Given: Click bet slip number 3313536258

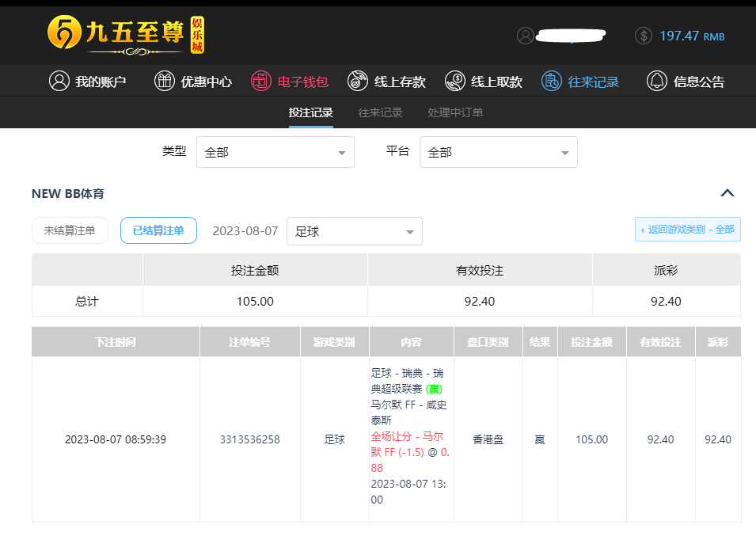Looking at the screenshot, I should (x=249, y=439).
